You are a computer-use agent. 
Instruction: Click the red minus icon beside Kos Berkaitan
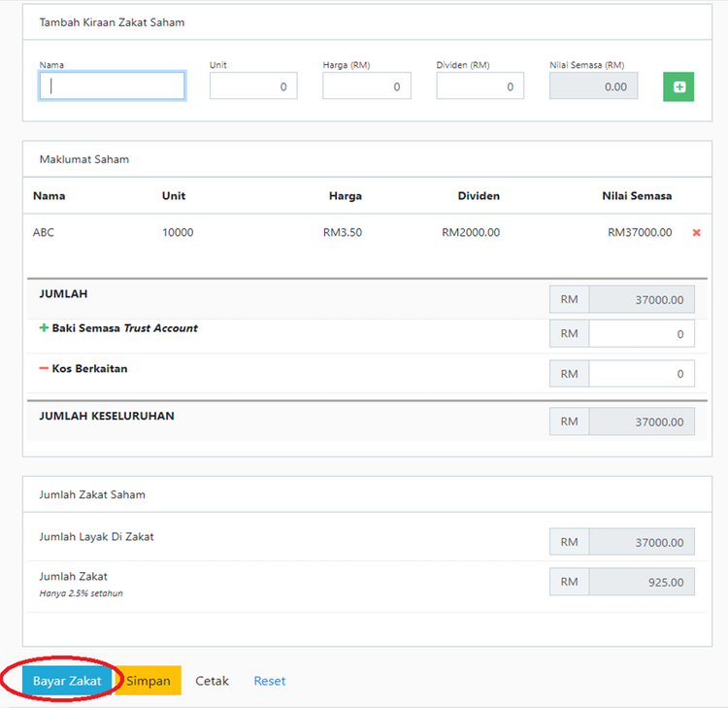[x=44, y=369]
